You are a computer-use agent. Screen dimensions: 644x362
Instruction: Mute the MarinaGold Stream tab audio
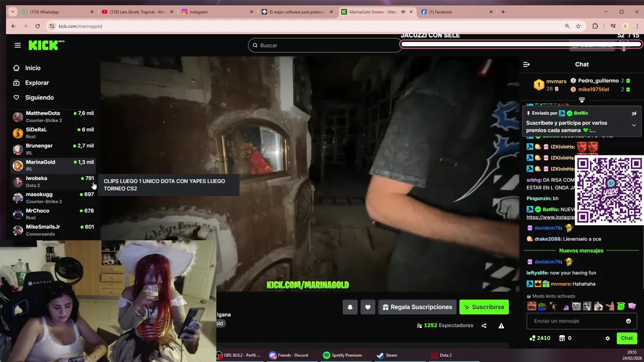[403, 12]
